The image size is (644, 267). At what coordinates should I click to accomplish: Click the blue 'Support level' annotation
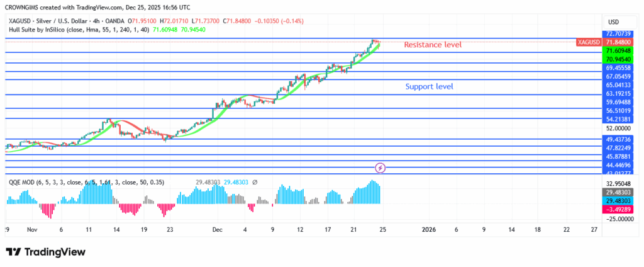[429, 87]
